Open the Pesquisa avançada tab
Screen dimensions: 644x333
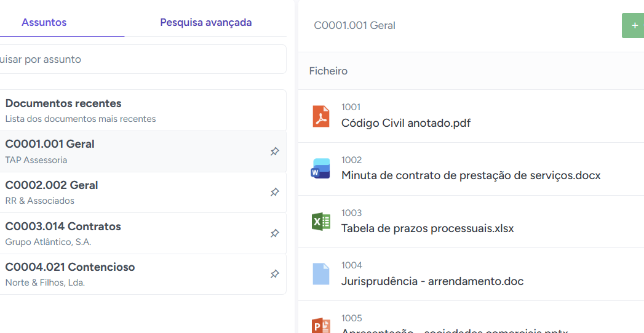click(206, 22)
